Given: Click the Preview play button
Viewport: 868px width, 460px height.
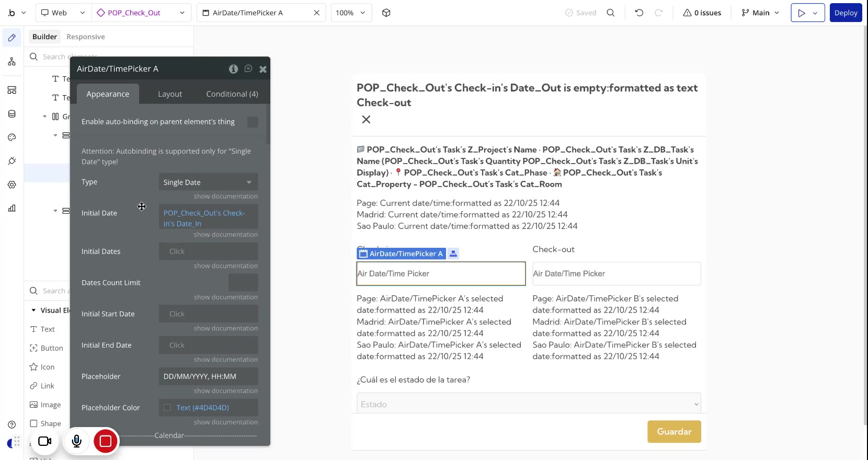Looking at the screenshot, I should click(802, 13).
